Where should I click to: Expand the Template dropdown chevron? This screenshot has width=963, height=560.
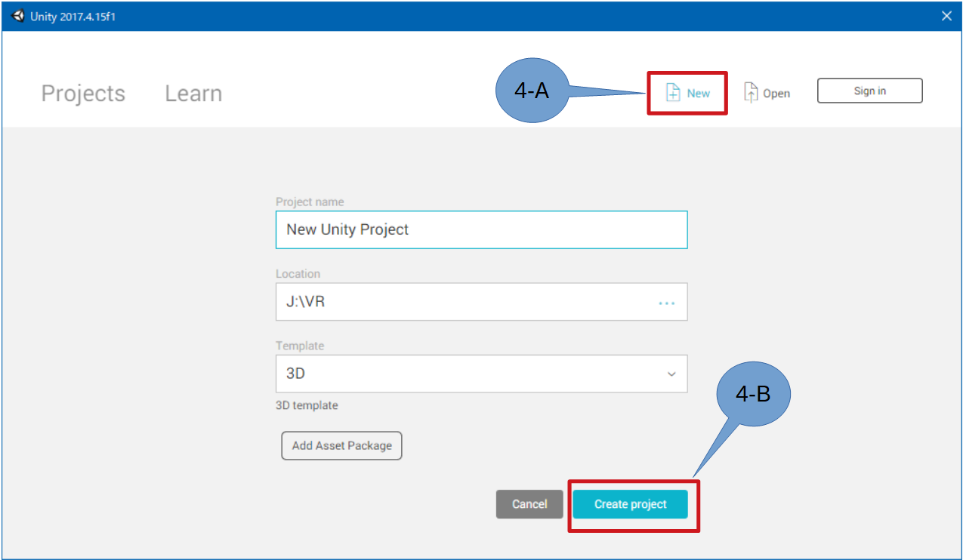click(671, 374)
